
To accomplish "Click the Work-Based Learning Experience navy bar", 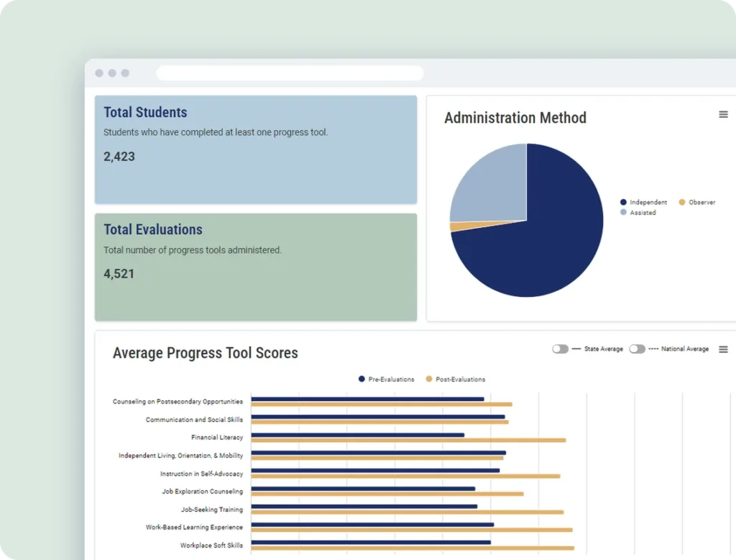I will click(x=373, y=525).
